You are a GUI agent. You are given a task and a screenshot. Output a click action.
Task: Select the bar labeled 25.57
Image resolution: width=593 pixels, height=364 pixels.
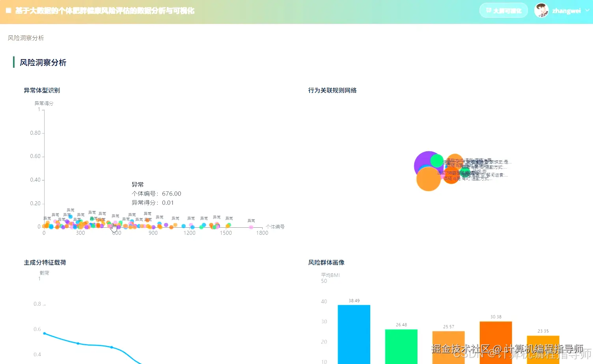449,347
